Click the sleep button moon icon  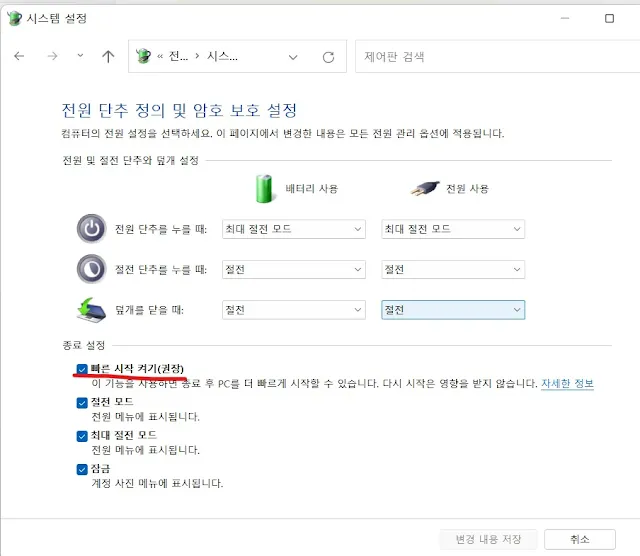pyautogui.click(x=91, y=269)
